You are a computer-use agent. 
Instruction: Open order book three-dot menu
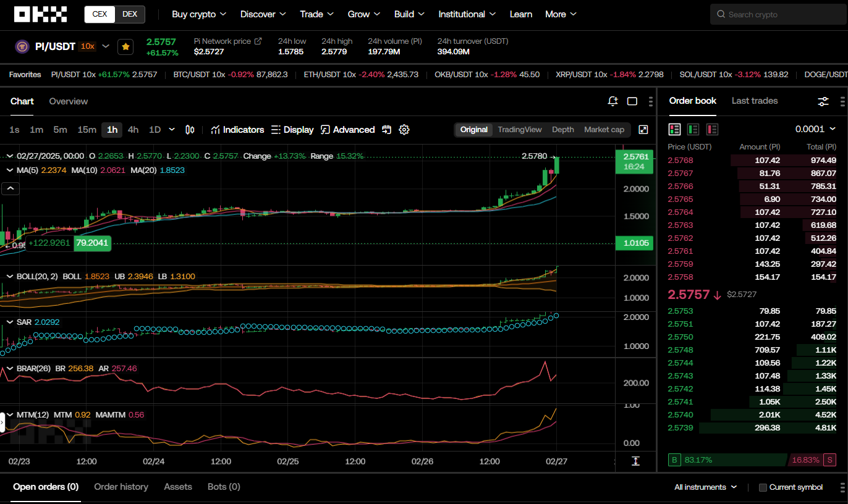[842, 101]
